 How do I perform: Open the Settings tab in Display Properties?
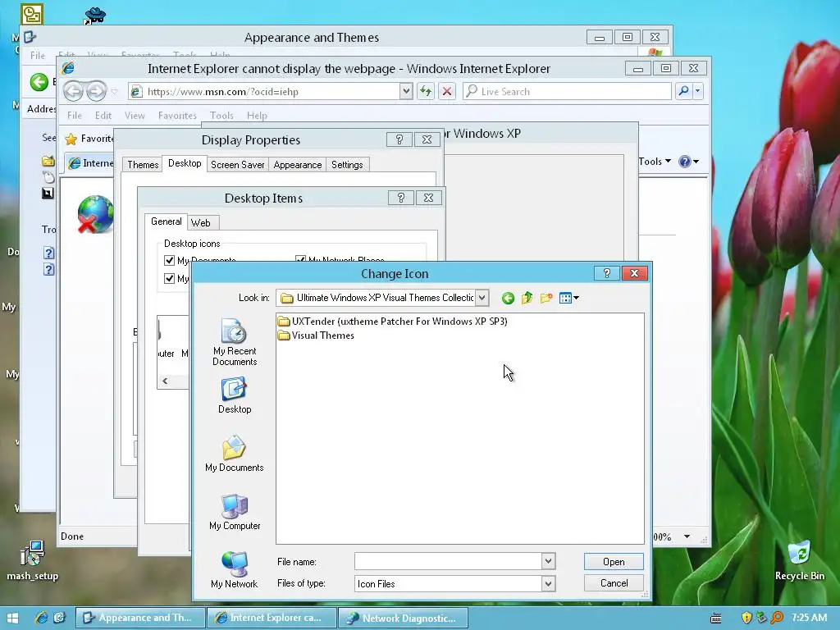[x=347, y=164]
